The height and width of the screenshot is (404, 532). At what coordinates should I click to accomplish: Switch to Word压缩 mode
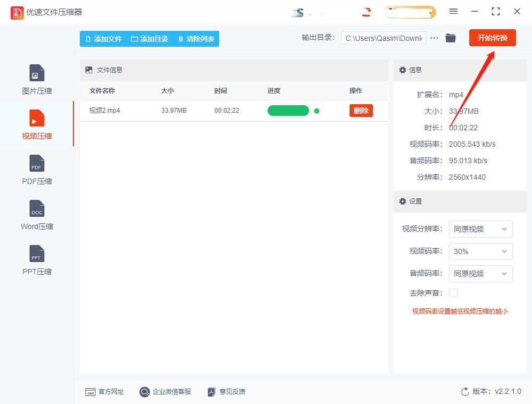coord(36,214)
